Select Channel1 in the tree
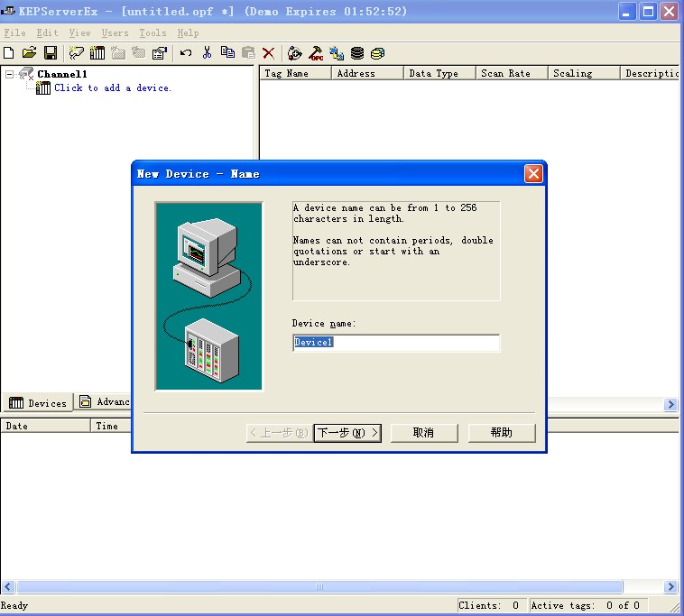This screenshot has width=684, height=616. [x=62, y=74]
